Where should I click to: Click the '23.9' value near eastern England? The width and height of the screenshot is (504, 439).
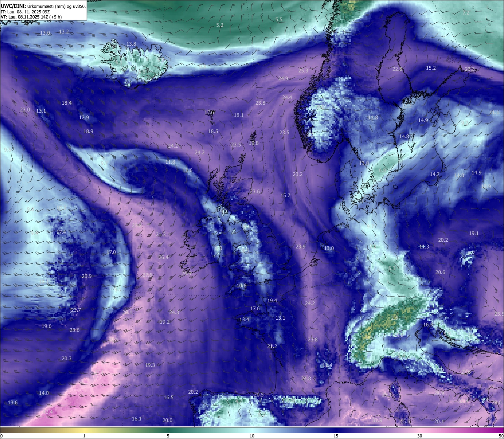[300, 247]
